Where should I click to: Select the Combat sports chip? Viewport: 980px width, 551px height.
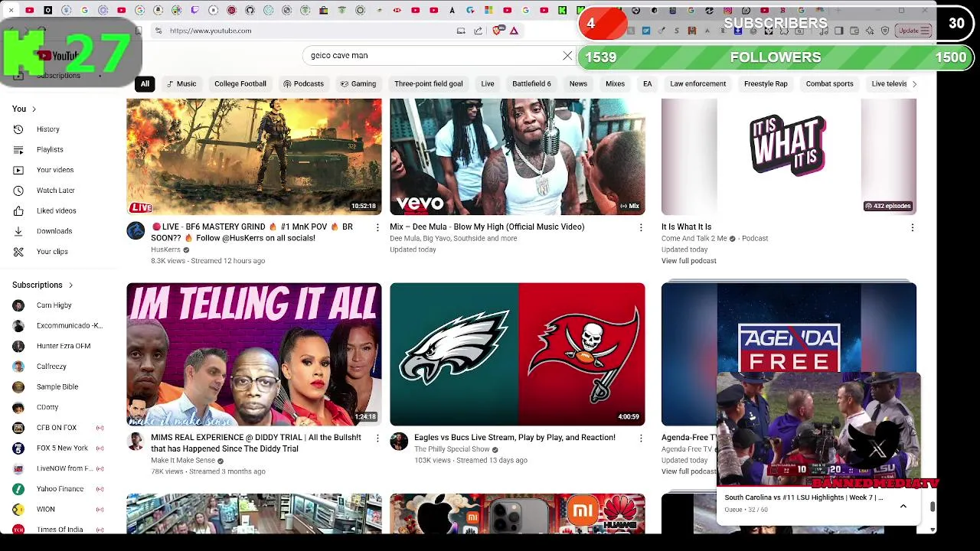pos(829,84)
